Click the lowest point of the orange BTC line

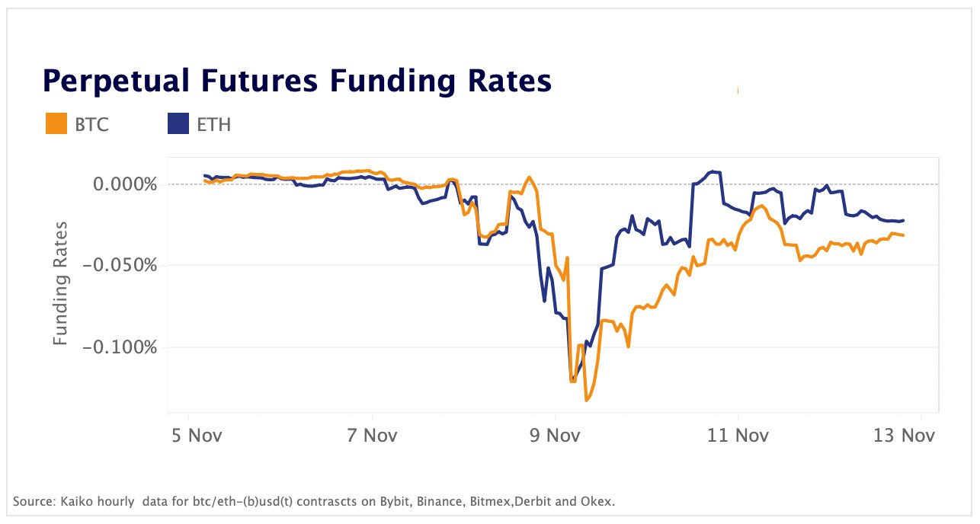click(586, 400)
